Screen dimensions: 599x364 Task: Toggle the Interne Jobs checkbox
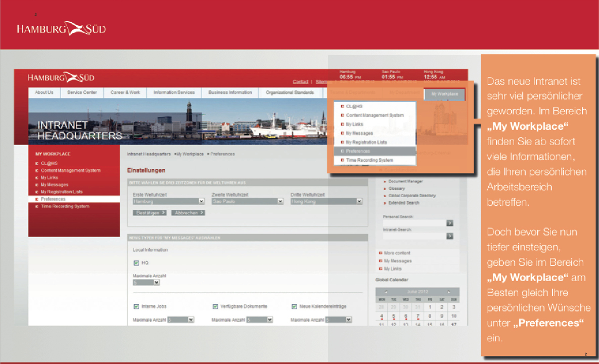[136, 306]
